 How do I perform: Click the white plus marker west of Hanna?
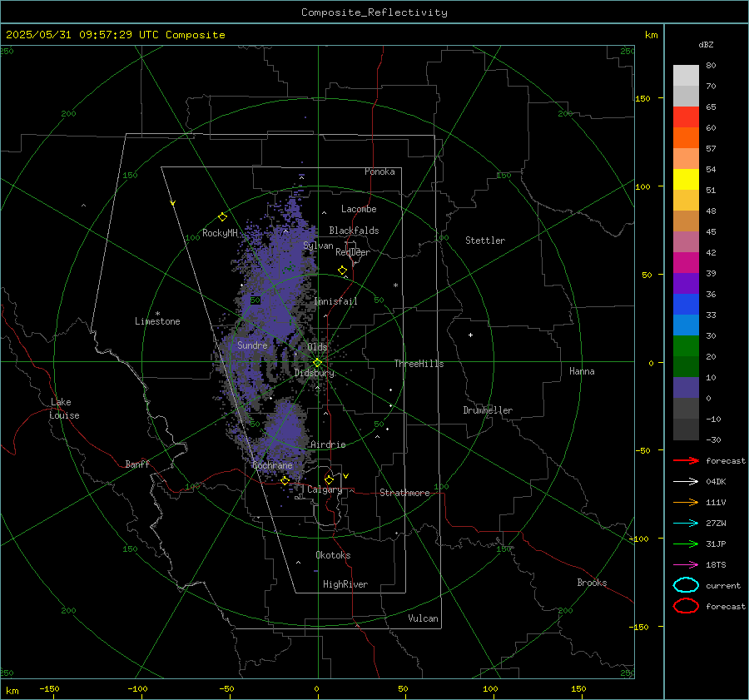(470, 335)
